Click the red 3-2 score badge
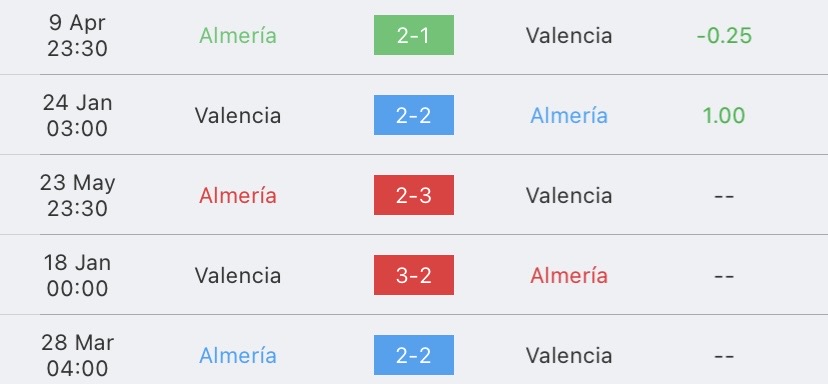The height and width of the screenshot is (384, 828). click(x=413, y=275)
